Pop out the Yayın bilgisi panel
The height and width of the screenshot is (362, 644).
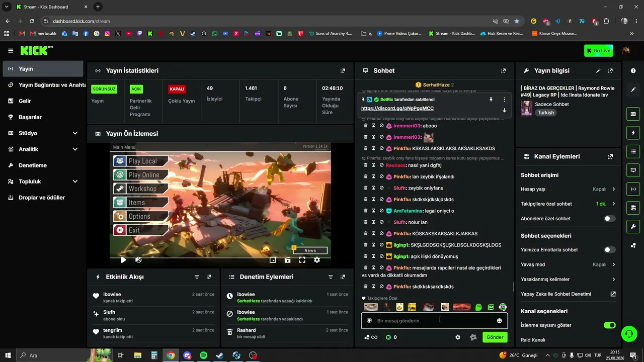point(610,71)
